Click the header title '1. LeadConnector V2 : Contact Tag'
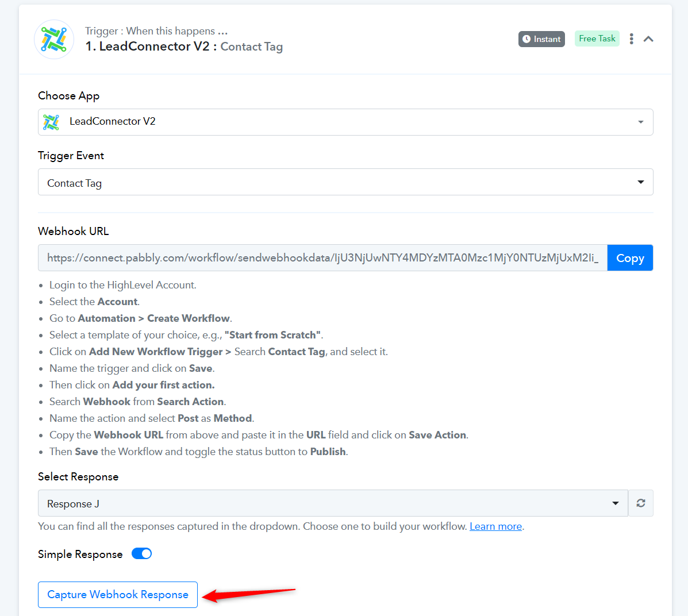Screen dimensions: 688x616 [184, 47]
